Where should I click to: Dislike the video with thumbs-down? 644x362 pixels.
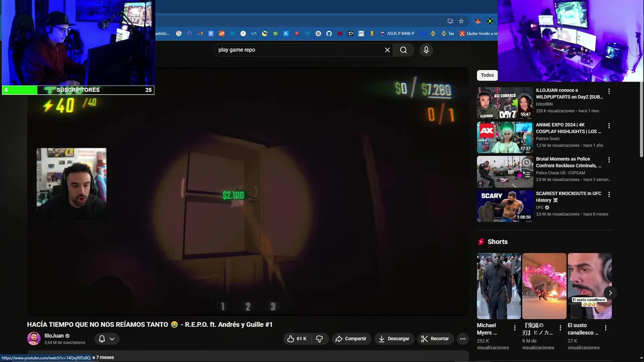click(x=319, y=339)
